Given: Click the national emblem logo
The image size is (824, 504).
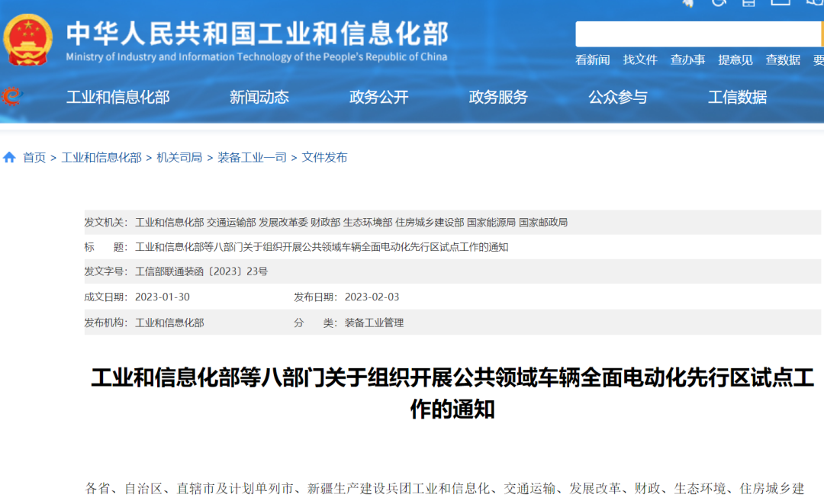Looking at the screenshot, I should pyautogui.click(x=28, y=40).
